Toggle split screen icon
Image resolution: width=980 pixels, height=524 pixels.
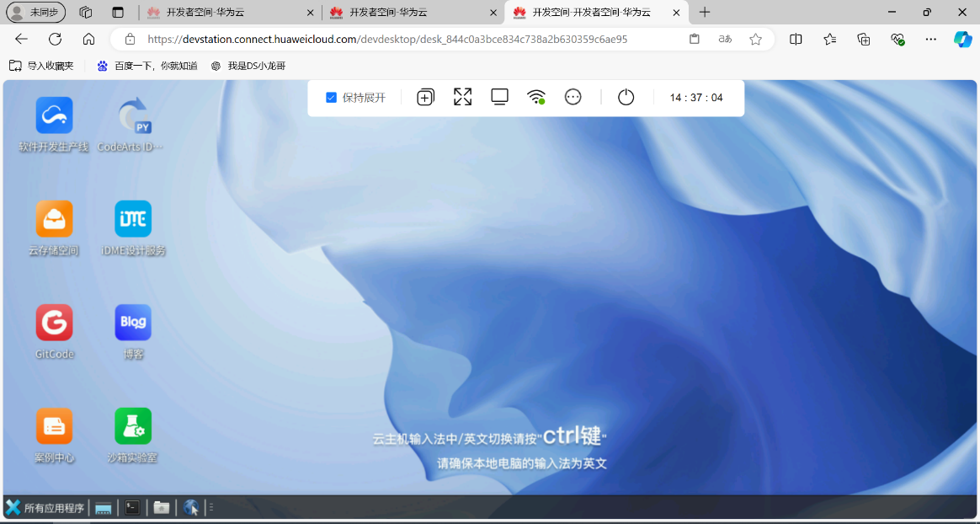(796, 40)
